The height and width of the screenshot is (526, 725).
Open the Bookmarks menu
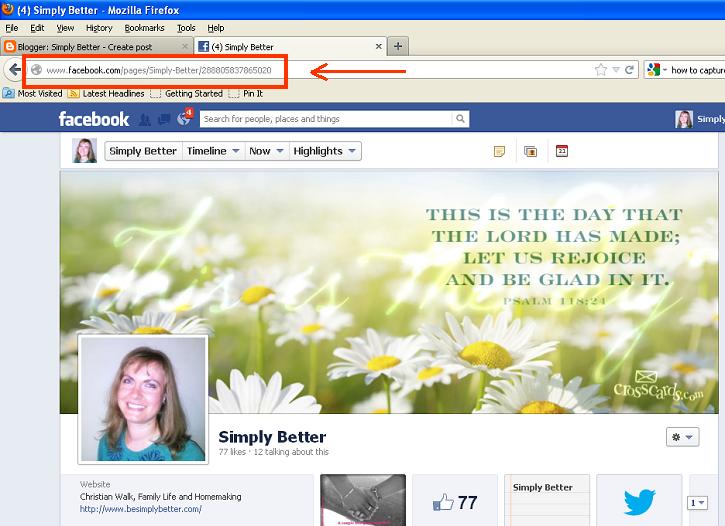click(x=144, y=28)
